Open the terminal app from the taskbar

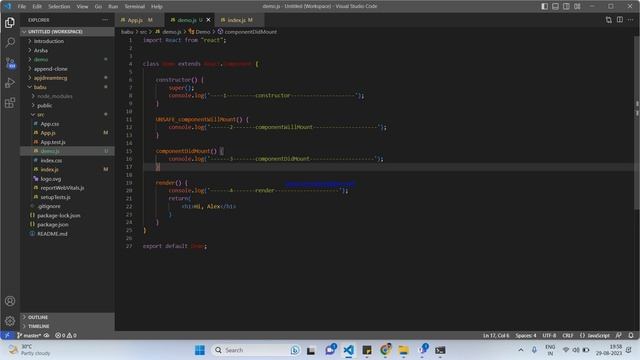(440, 350)
